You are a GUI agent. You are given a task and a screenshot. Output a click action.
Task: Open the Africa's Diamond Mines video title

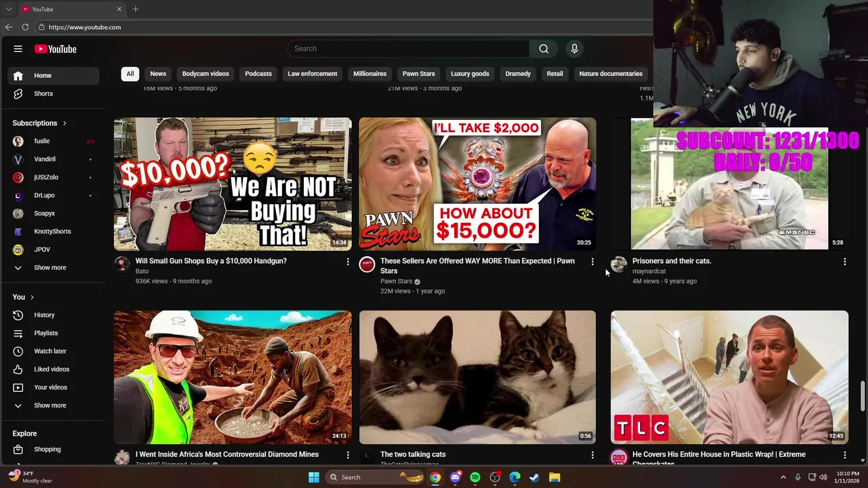[x=226, y=454]
